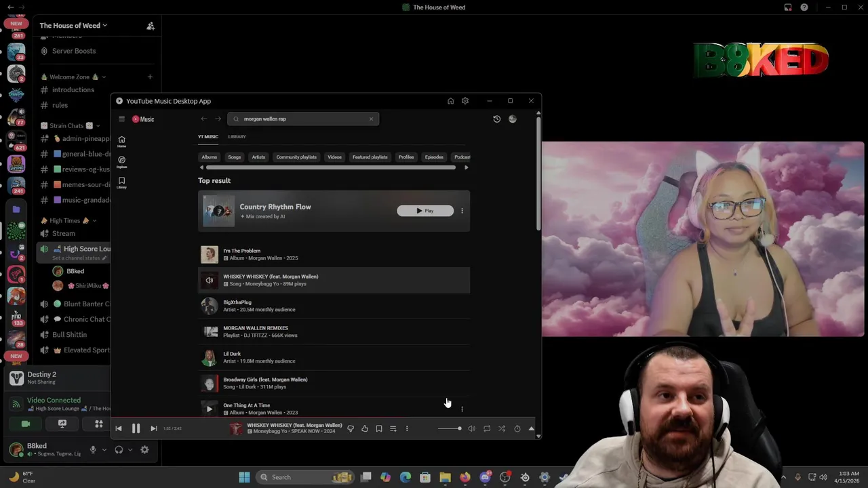868x488 pixels.
Task: Open listening history clock icon
Action: [496, 119]
